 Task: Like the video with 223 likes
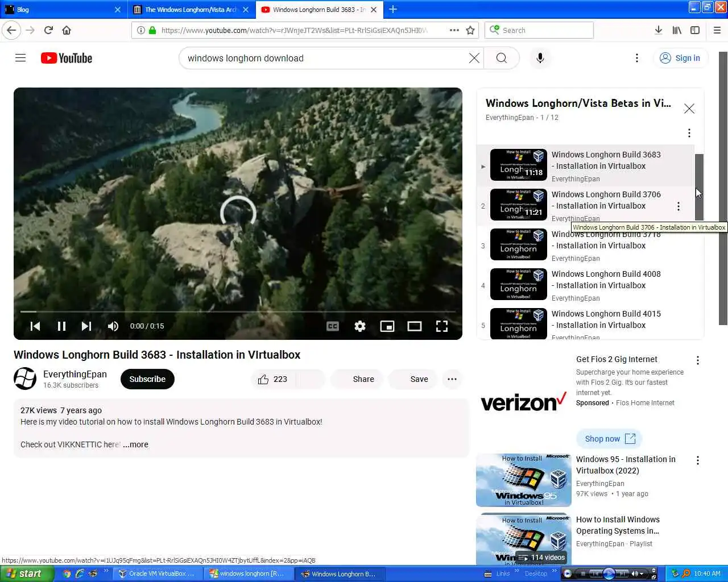tap(273, 379)
